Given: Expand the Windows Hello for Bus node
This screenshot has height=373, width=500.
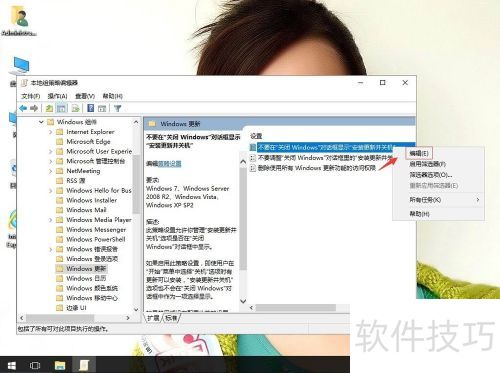Looking at the screenshot, I should (50, 191).
